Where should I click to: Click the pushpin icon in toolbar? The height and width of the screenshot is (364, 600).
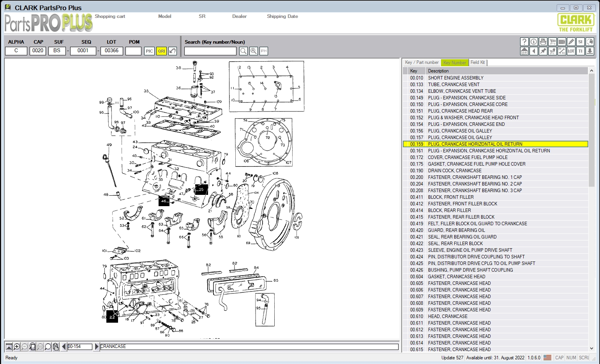[x=543, y=51]
